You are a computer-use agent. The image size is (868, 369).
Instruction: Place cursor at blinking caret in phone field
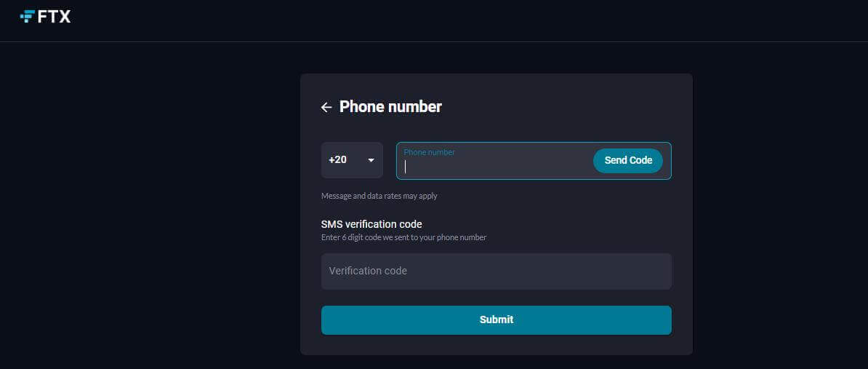405,167
